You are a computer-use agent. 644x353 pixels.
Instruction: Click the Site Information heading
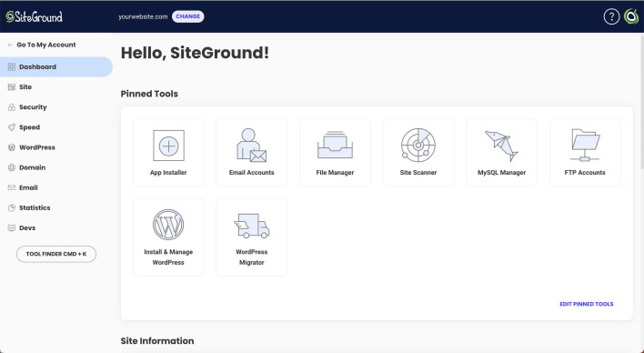(156, 340)
